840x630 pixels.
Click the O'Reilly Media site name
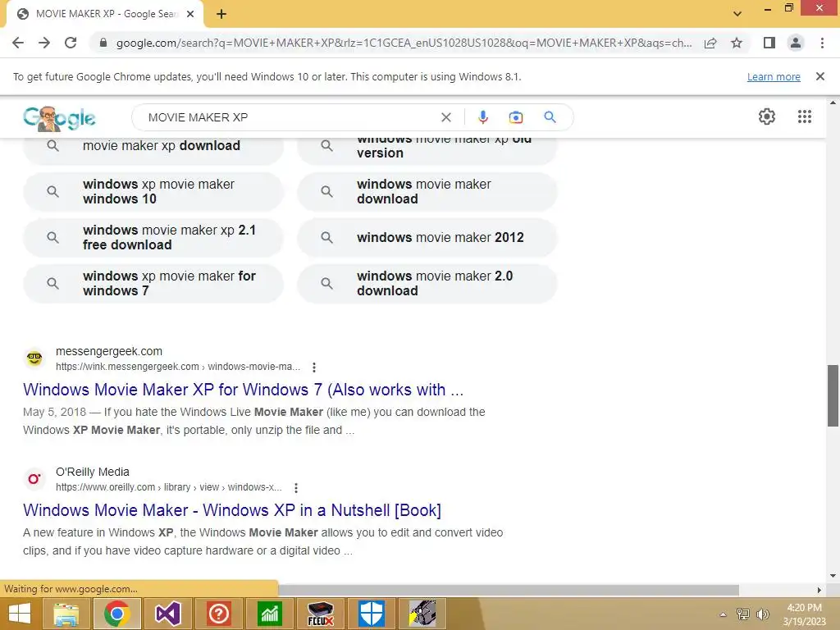(93, 472)
